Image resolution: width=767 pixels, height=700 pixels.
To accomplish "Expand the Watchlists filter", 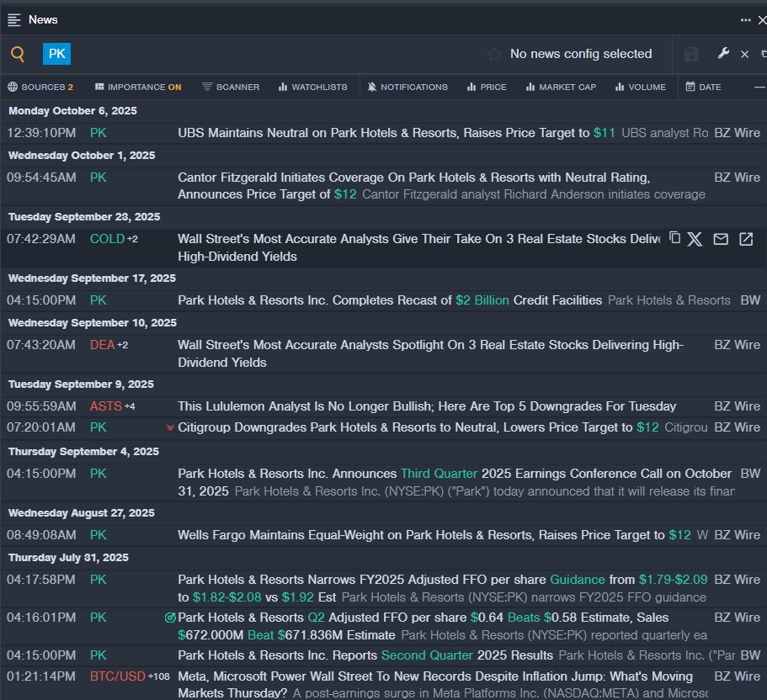I will click(x=312, y=87).
